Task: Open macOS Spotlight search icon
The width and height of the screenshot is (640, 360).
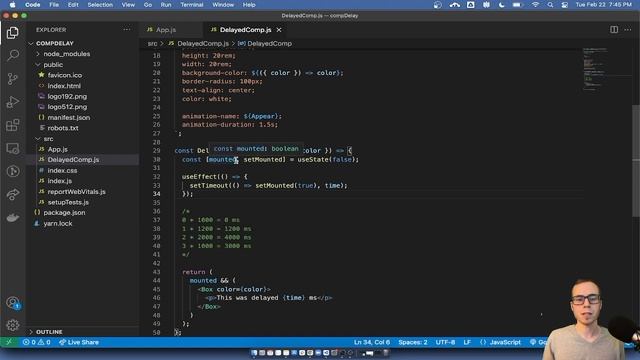Action: (550, 5)
